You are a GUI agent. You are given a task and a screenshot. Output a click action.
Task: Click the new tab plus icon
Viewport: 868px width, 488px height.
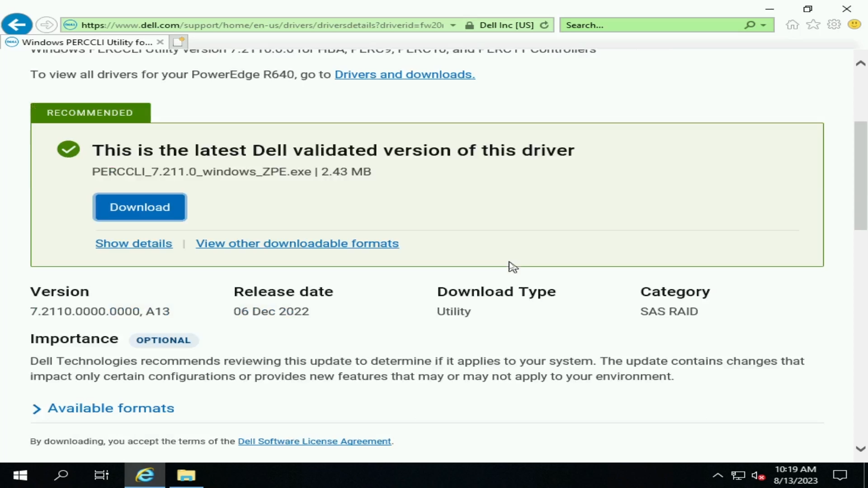[x=179, y=41]
